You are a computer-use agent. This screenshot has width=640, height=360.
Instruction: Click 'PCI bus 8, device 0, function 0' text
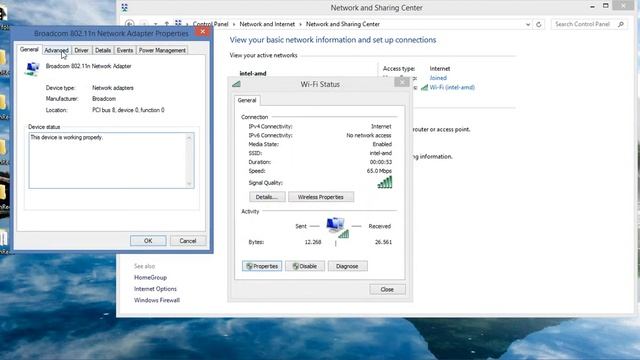pyautogui.click(x=128, y=110)
